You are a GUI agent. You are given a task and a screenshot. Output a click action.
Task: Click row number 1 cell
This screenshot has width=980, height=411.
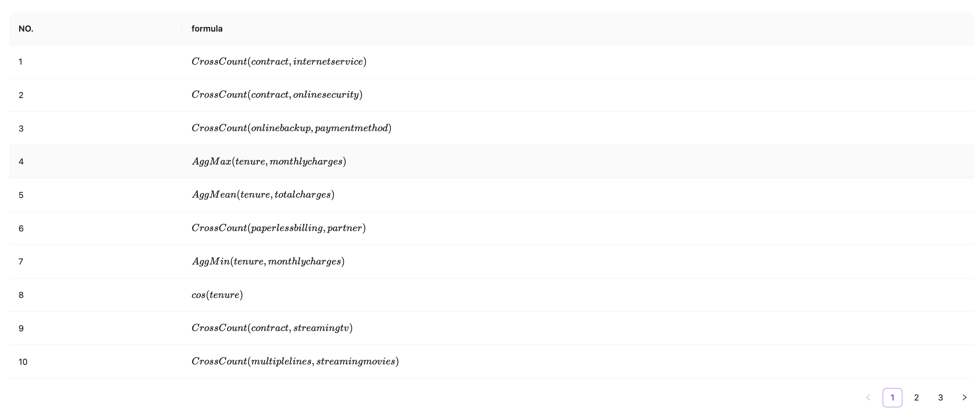pyautogui.click(x=21, y=62)
